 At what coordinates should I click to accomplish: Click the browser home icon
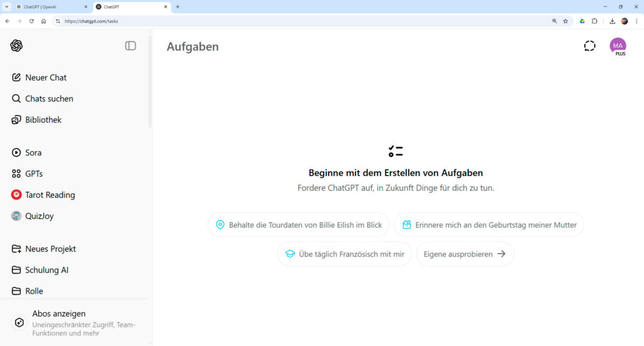point(43,21)
